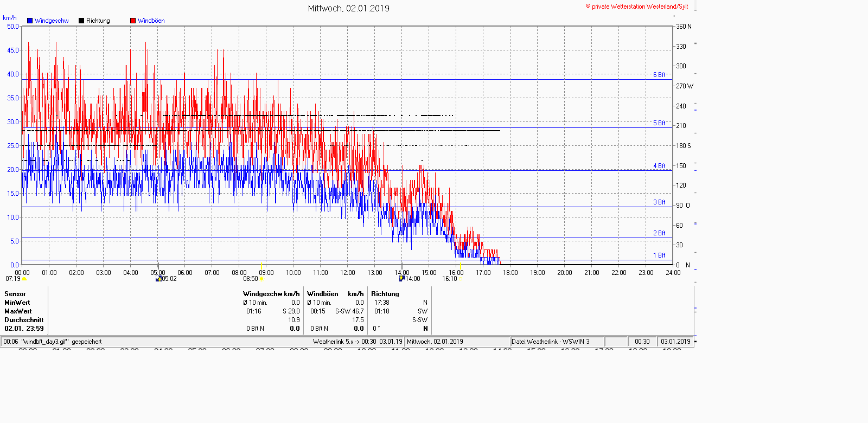Click the yellow sun icon beside 08:50
Image resolution: width=868 pixels, height=423 pixels.
262,279
